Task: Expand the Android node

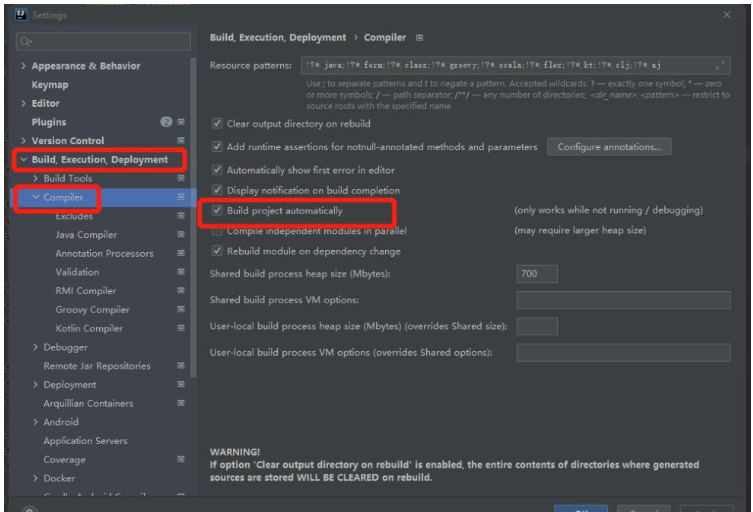Action: click(35, 422)
